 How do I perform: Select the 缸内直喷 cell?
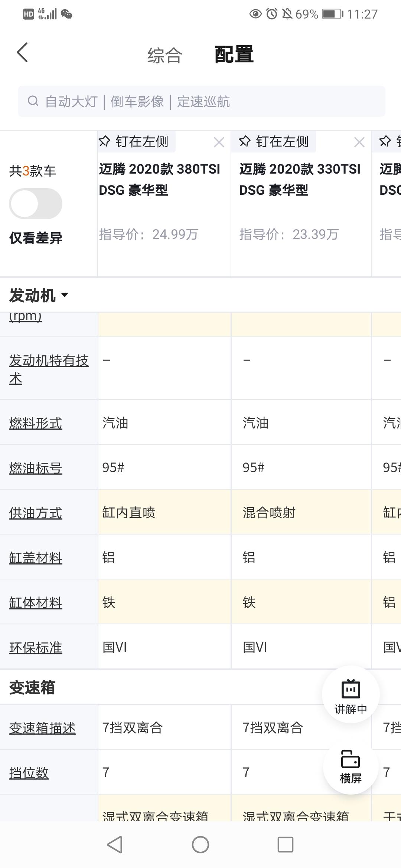[164, 512]
